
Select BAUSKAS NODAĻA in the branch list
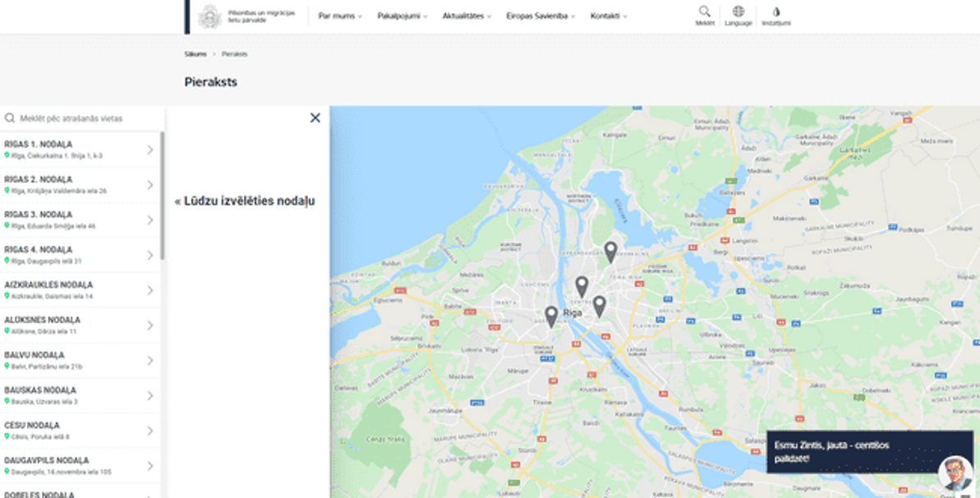pyautogui.click(x=80, y=395)
